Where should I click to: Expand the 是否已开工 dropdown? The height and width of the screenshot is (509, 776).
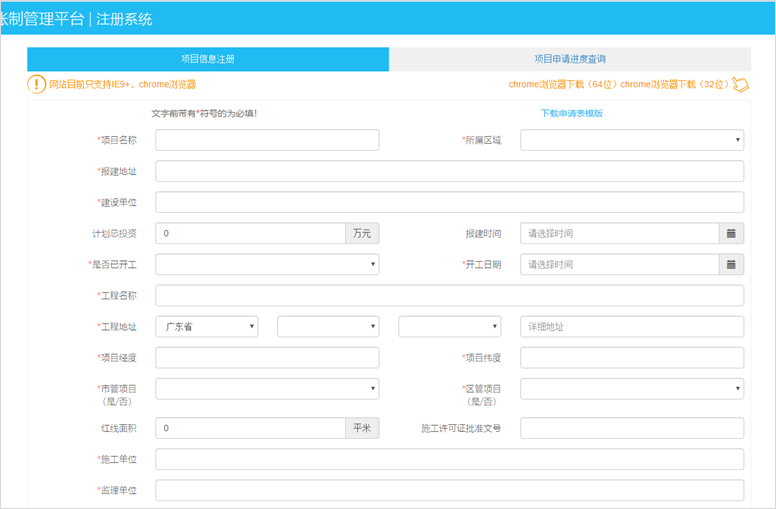click(267, 265)
